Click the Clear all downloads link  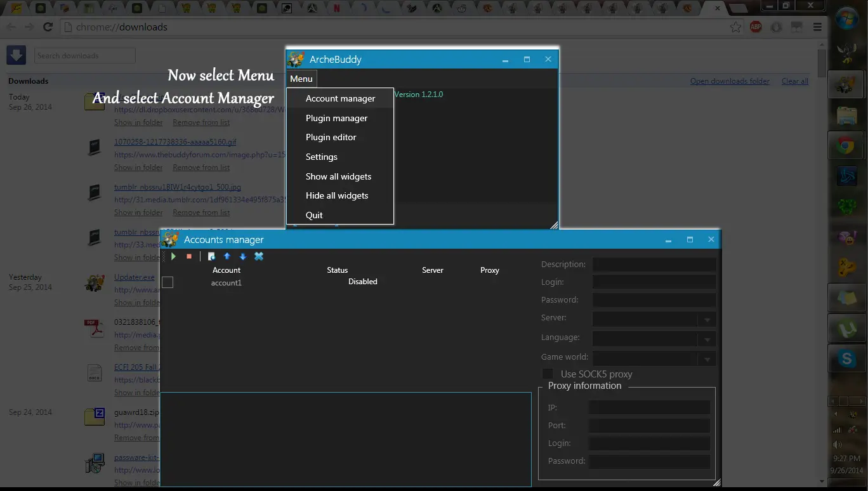point(794,81)
